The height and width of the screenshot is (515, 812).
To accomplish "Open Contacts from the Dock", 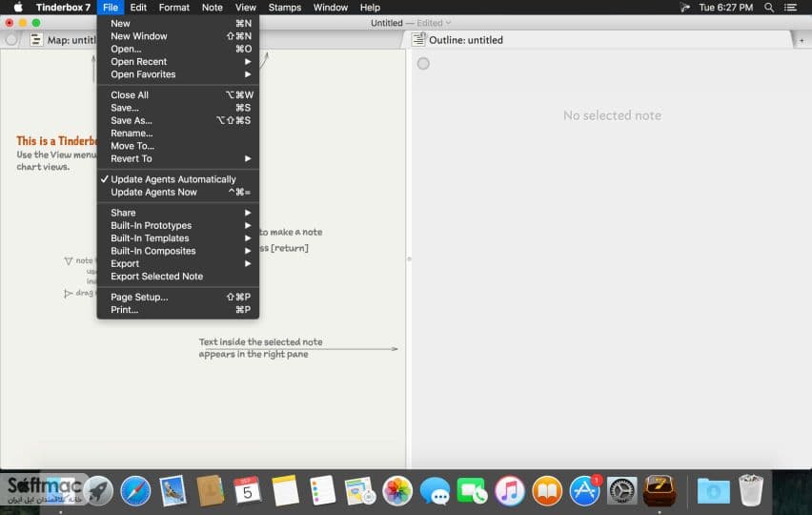I will 211,490.
